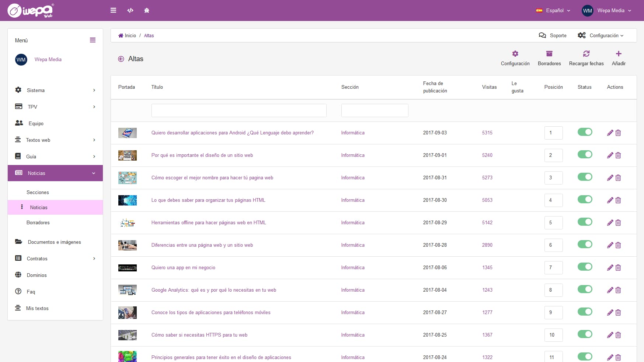Open article 'Diferencias entre una página web'
Screen dimensions: 644x362
[x=202, y=245]
